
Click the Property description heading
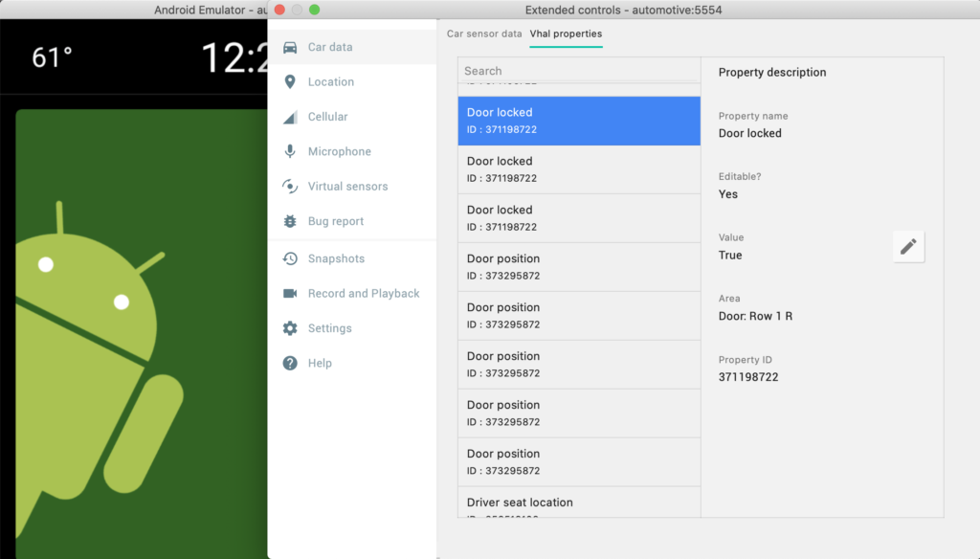click(x=772, y=73)
